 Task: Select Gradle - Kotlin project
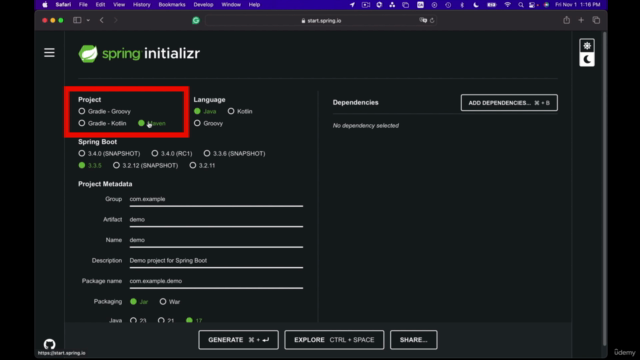pyautogui.click(x=102, y=123)
